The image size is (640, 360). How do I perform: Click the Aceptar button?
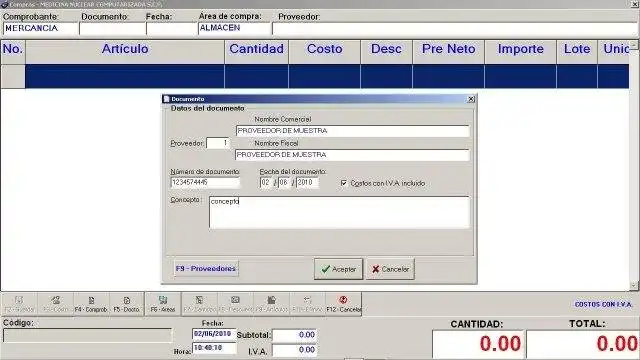338,269
